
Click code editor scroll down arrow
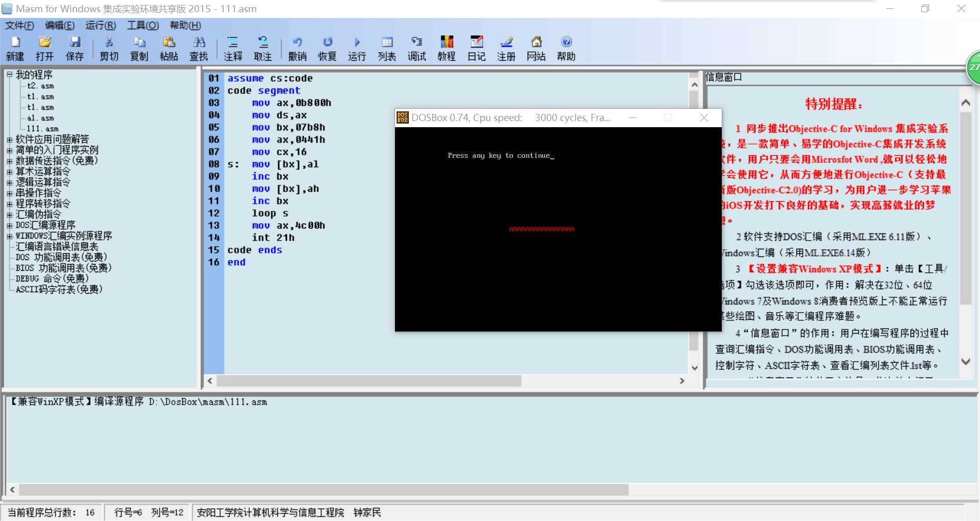click(x=694, y=368)
